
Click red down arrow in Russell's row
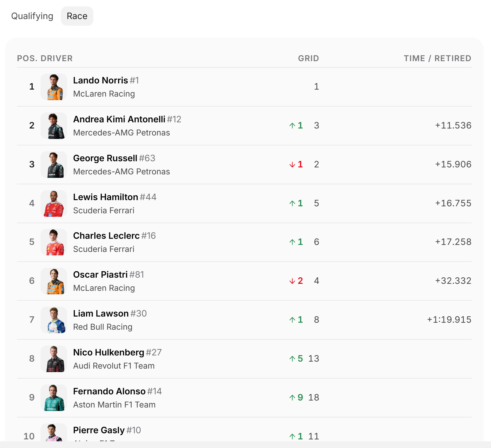click(x=292, y=164)
